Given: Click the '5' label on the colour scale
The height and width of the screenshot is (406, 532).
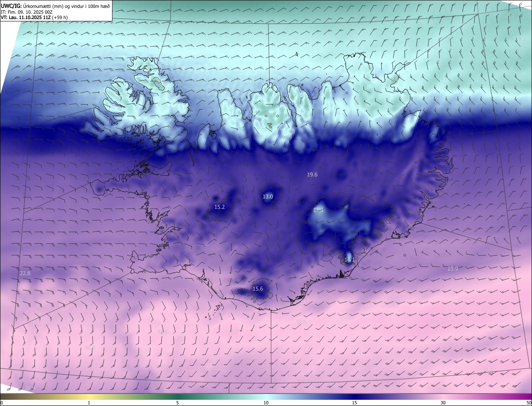Looking at the screenshot, I should coord(177,403).
